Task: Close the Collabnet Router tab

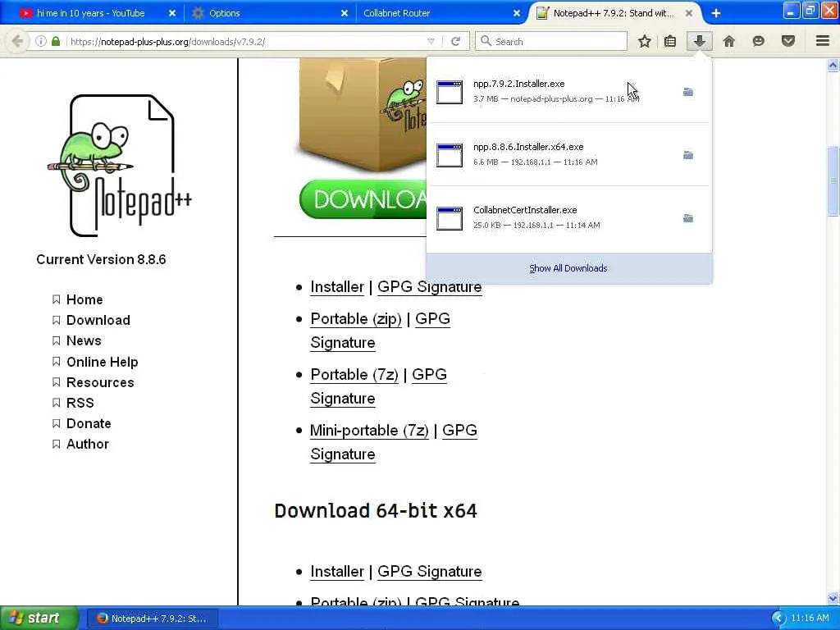Action: pyautogui.click(x=517, y=13)
